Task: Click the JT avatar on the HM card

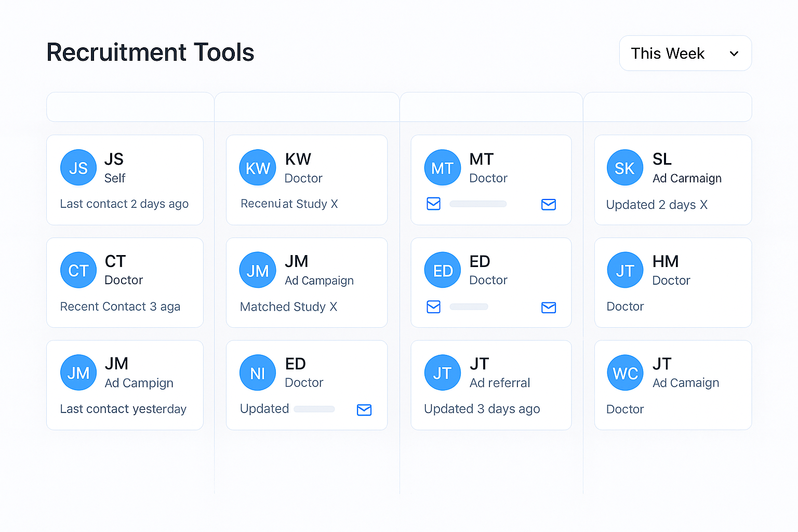Action: [625, 270]
